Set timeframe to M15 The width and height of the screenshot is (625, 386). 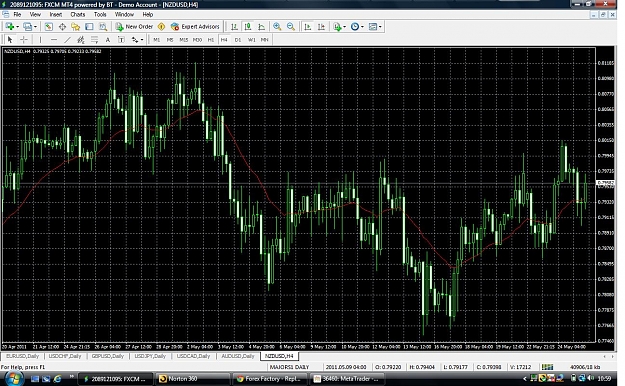tap(183, 40)
